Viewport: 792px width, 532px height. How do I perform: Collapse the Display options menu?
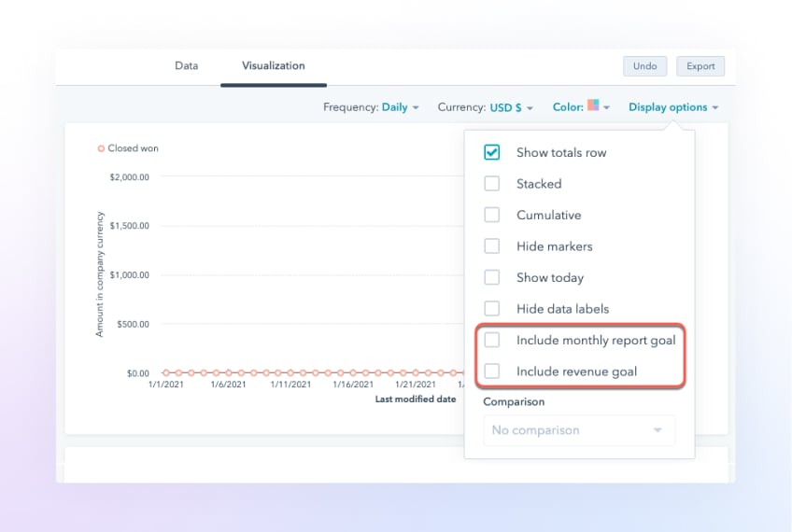pyautogui.click(x=672, y=107)
